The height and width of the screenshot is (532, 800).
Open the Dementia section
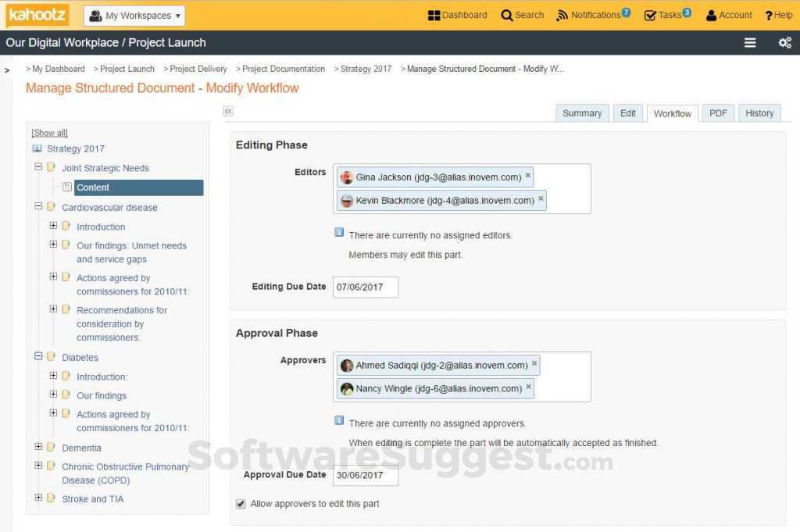(81, 448)
